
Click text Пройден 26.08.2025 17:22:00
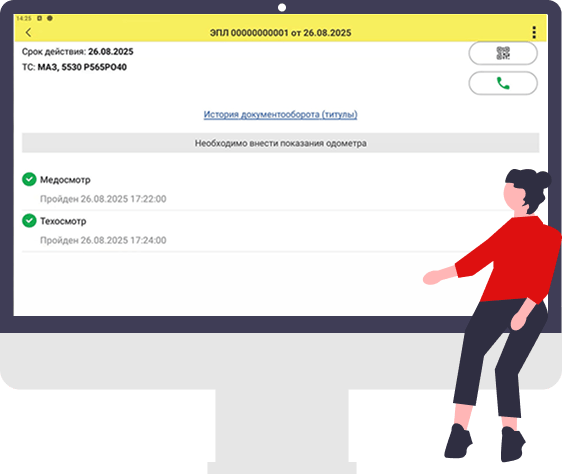103,199
